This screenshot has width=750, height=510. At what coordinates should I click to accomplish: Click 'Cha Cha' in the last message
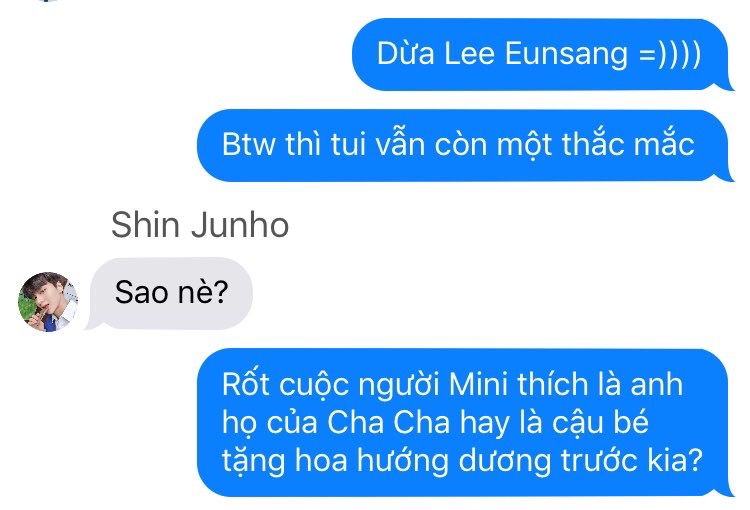(x=388, y=422)
